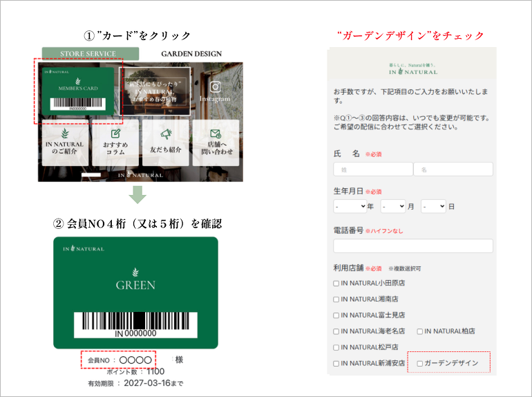Image resolution: width=532 pixels, height=397 pixels.
Task: Click the IN NATURAL logo above form
Action: (x=412, y=68)
